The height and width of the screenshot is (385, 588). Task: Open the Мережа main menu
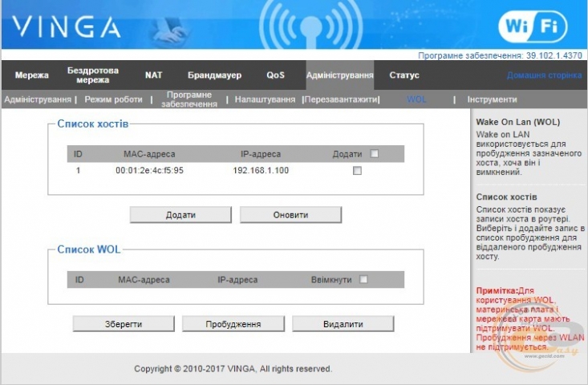(31, 75)
